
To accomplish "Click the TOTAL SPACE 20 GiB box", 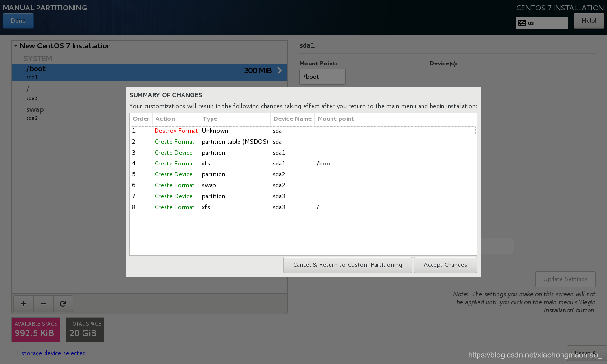I will point(85,329).
